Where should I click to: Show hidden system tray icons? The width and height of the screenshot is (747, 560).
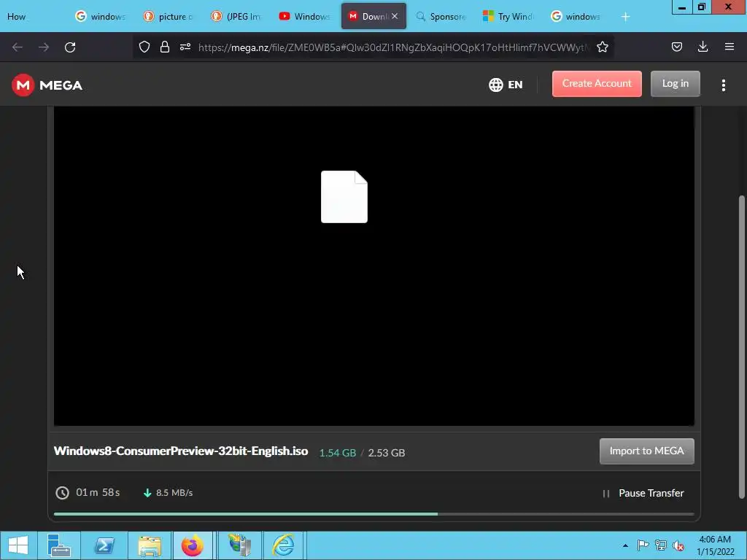[625, 545]
